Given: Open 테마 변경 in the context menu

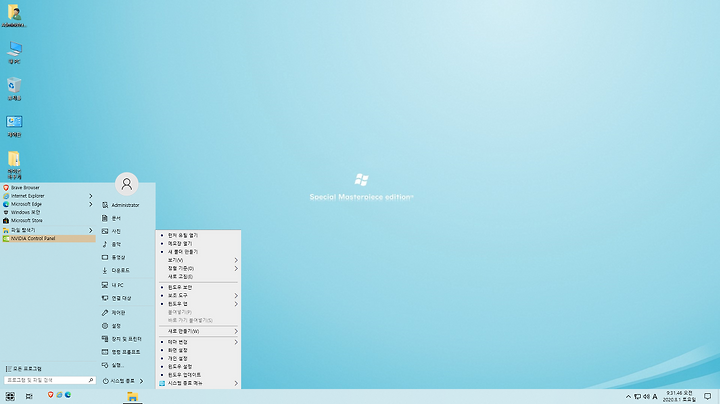Looking at the screenshot, I should click(198, 342).
